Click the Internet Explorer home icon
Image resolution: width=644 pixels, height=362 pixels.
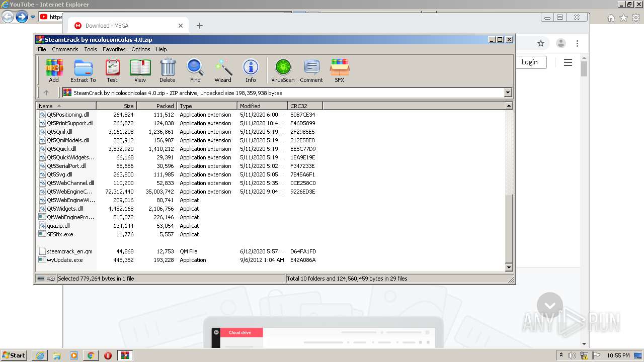coord(611,18)
